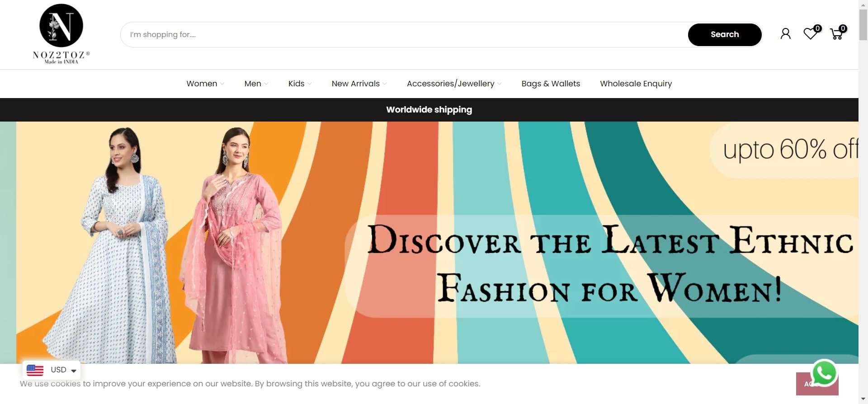
Task: Focus the "I'm shopping for" search field
Action: coord(402,35)
